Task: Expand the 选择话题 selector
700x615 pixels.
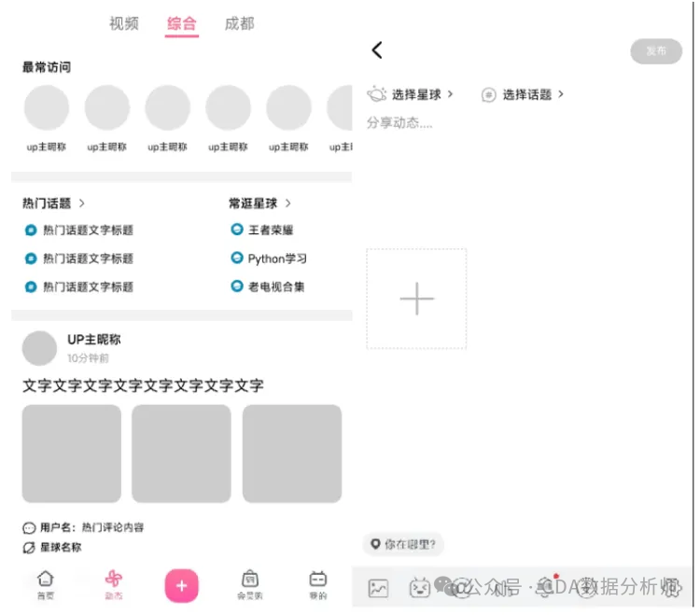Action: [533, 94]
